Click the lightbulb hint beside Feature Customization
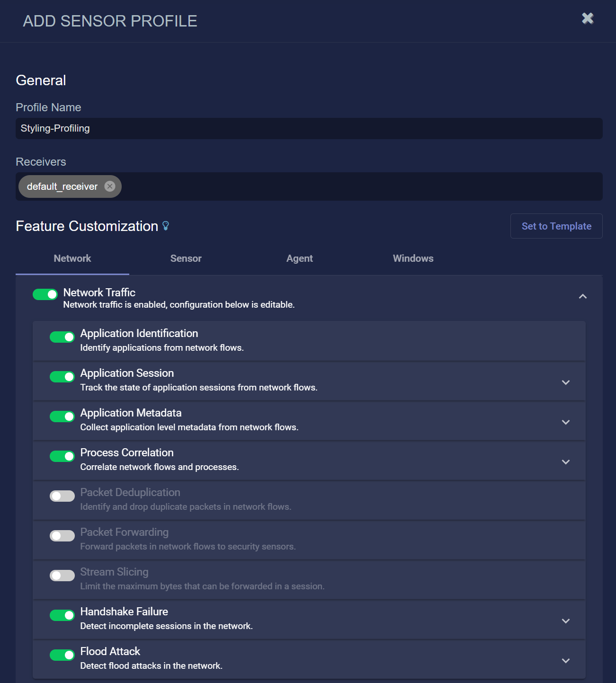 coord(166,226)
